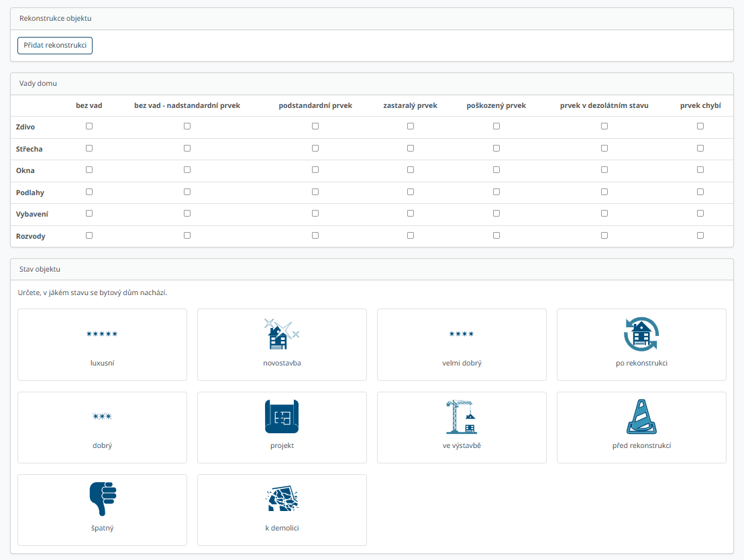744x560 pixels.
Task: Choose the novostavba house icon
Action: pos(282,334)
